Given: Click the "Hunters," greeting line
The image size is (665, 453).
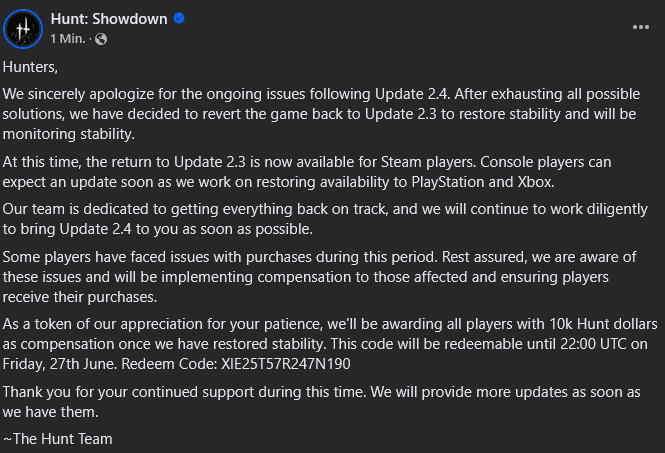Looking at the screenshot, I should [x=30, y=67].
